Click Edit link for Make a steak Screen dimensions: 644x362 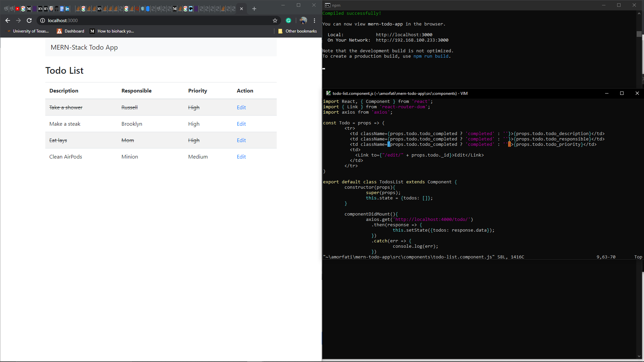coord(241,124)
